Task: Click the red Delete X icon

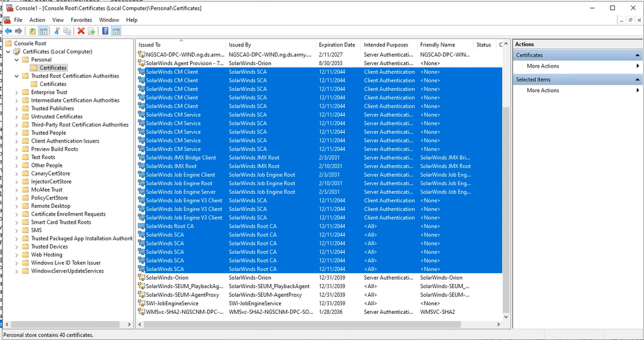Action: [x=81, y=31]
